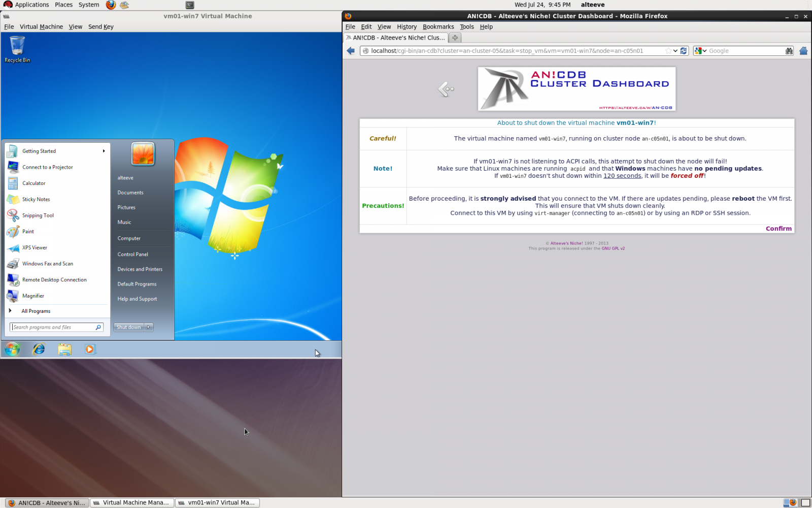Expand All Programs in Start menu
Screen dimensions: 812x508
(36, 311)
